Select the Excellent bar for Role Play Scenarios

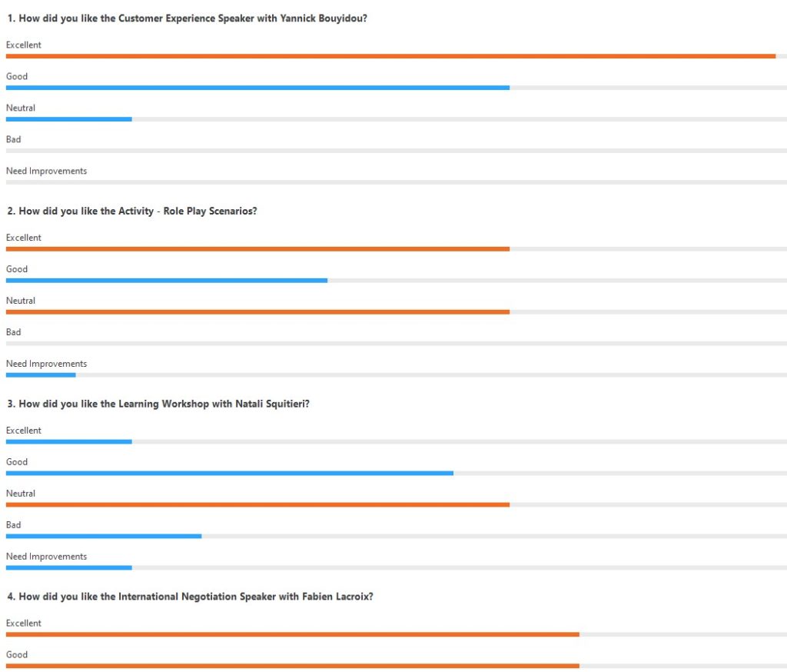point(257,249)
